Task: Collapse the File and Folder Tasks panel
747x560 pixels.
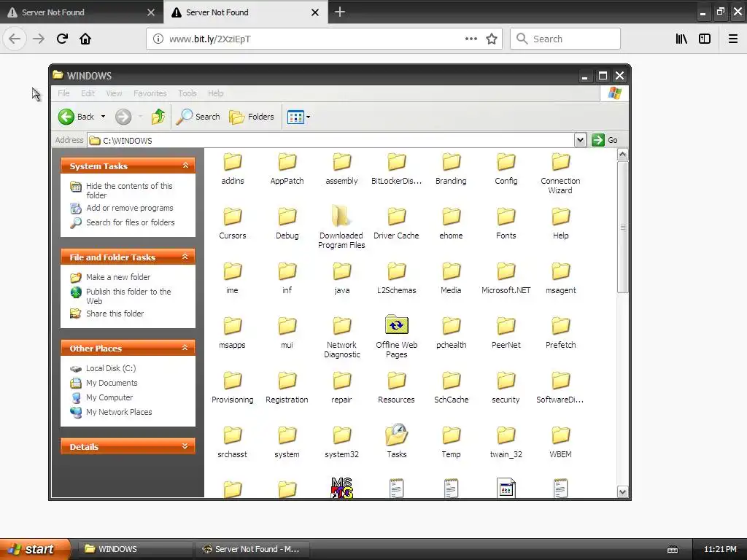Action: pos(185,257)
